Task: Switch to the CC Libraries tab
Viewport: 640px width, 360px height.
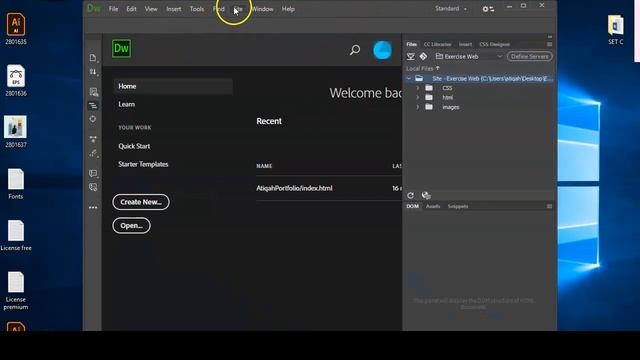Action: pos(437,44)
